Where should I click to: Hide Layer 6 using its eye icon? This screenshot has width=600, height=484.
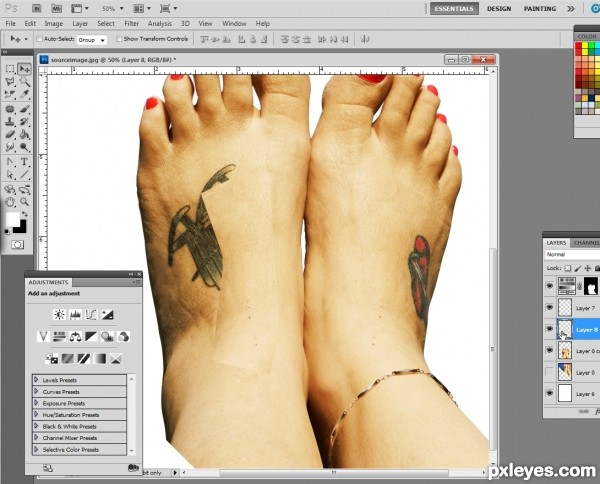[549, 393]
